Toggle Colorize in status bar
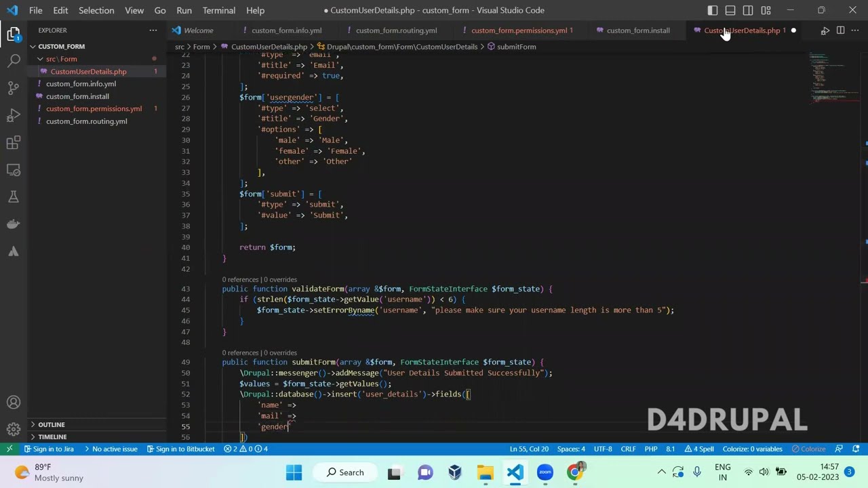This screenshot has height=488, width=868. pos(808,449)
